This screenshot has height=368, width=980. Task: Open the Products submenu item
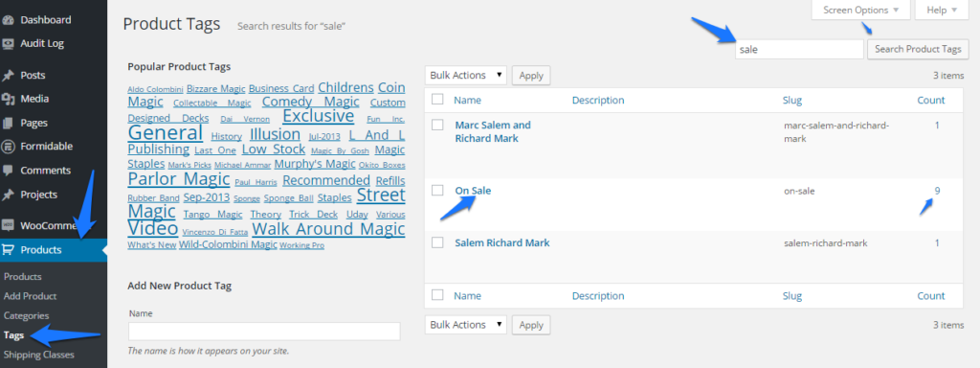coord(23,277)
